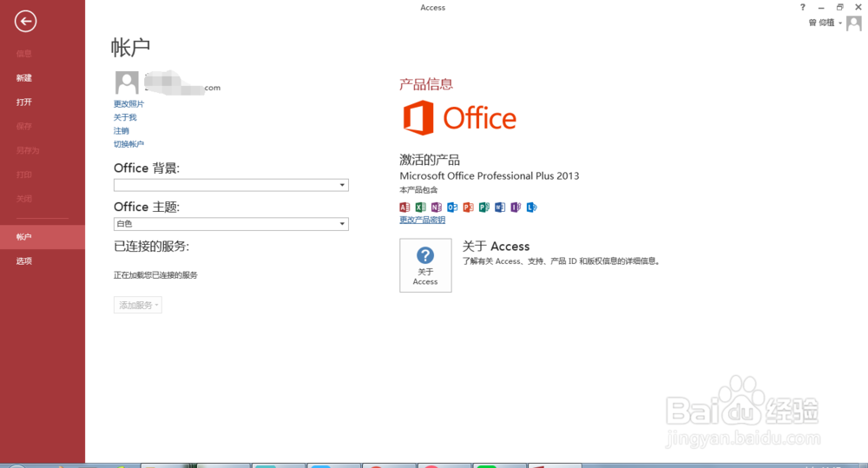Image resolution: width=868 pixels, height=468 pixels.
Task: Click the 更改照片 link
Action: click(128, 104)
